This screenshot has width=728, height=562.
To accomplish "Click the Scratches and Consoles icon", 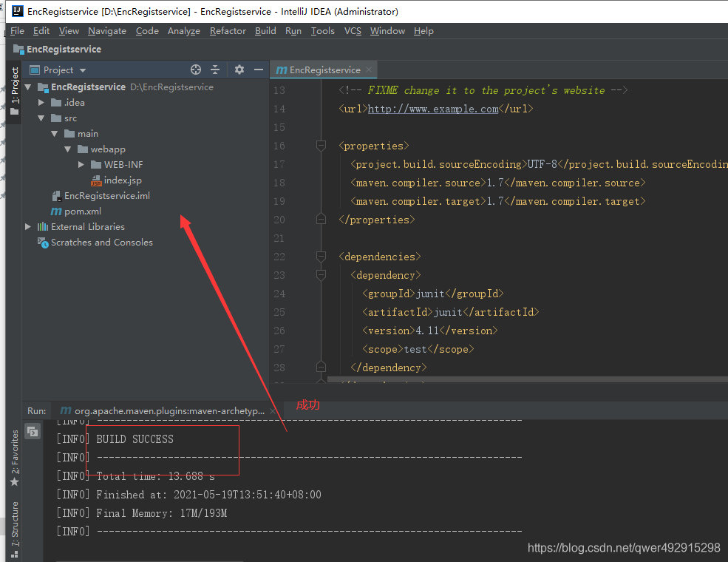I will [43, 243].
